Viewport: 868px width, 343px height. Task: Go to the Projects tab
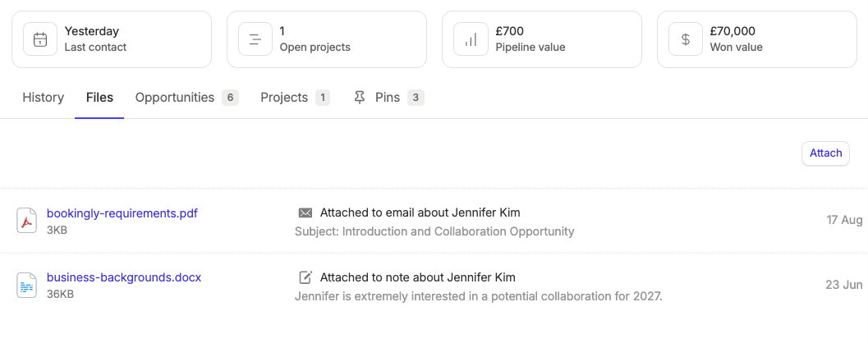tap(295, 98)
